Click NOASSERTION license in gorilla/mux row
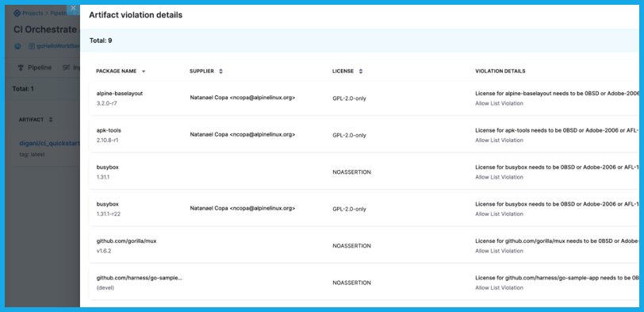This screenshot has width=644, height=312. [352, 246]
